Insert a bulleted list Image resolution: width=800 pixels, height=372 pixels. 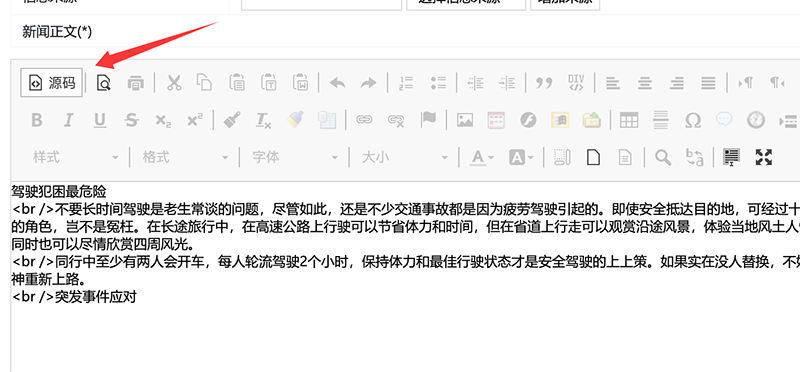(438, 83)
